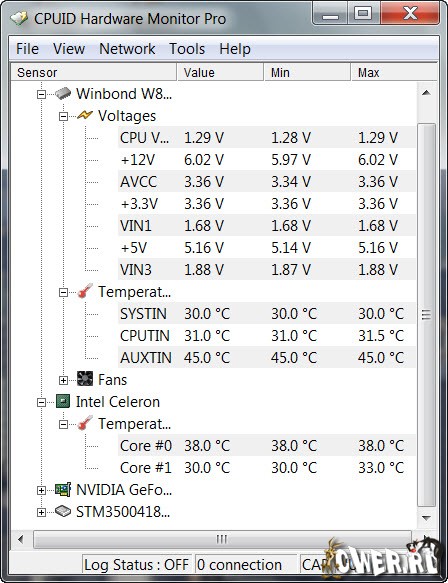Click the Winbond chip icon
This screenshot has height=583, width=448.
point(63,93)
